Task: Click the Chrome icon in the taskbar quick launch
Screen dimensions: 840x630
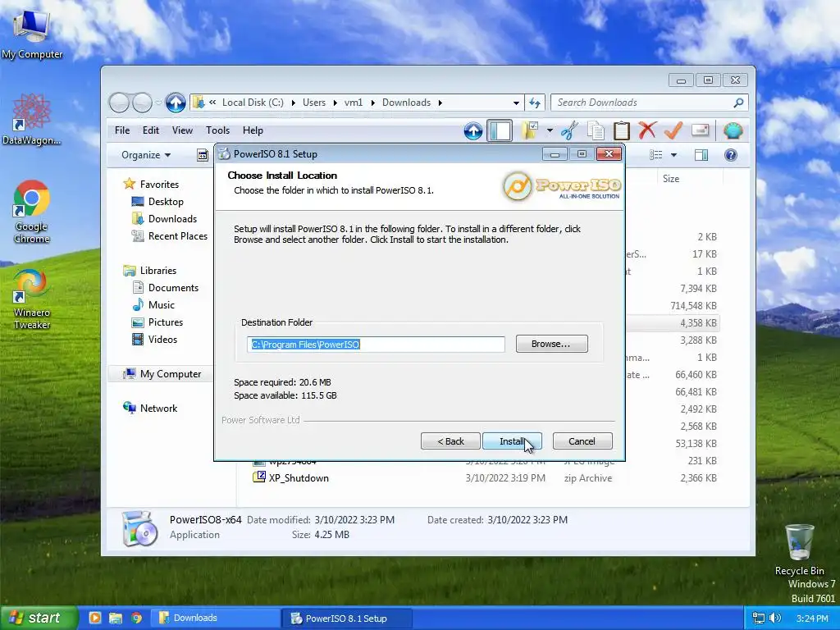Action: click(x=136, y=618)
